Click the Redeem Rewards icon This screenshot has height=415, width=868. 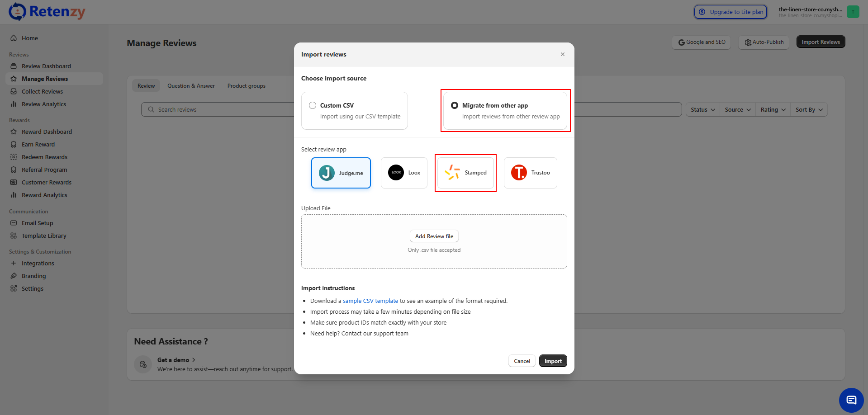[14, 157]
